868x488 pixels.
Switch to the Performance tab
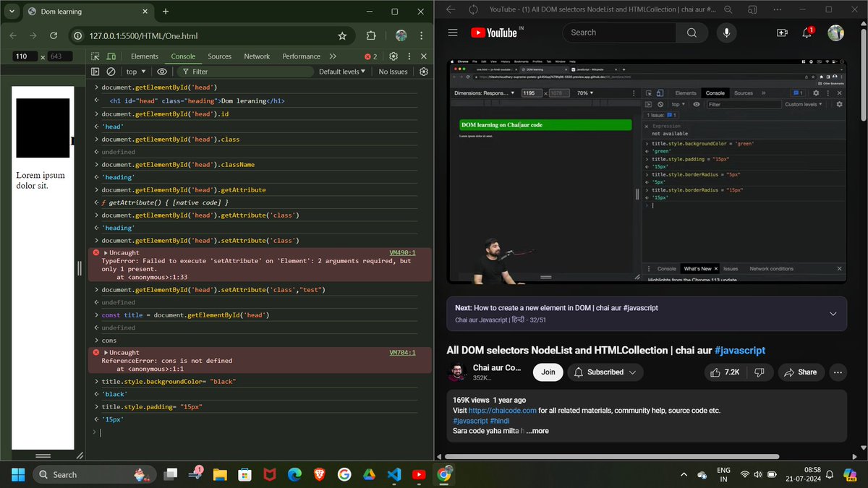[301, 56]
